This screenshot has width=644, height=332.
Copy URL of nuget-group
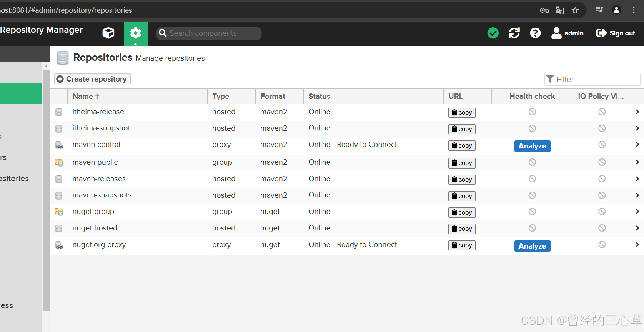tap(462, 212)
